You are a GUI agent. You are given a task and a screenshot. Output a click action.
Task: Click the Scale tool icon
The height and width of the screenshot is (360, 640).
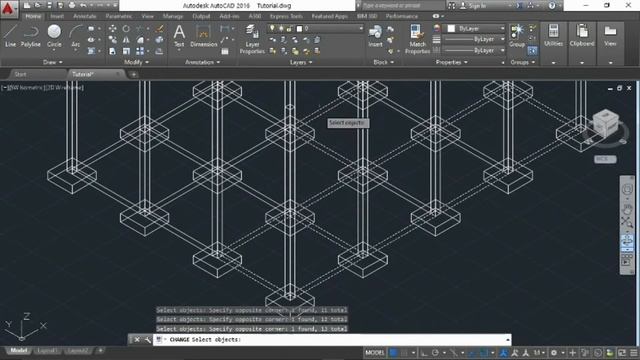coord(126,51)
